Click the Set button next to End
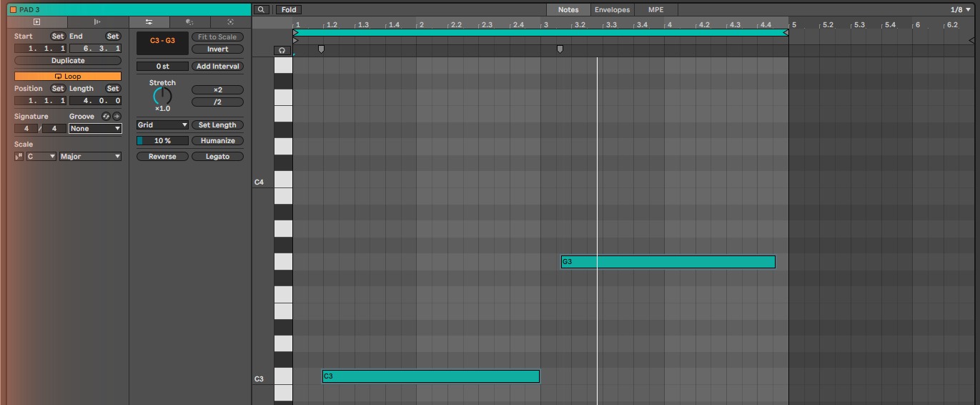 (113, 36)
